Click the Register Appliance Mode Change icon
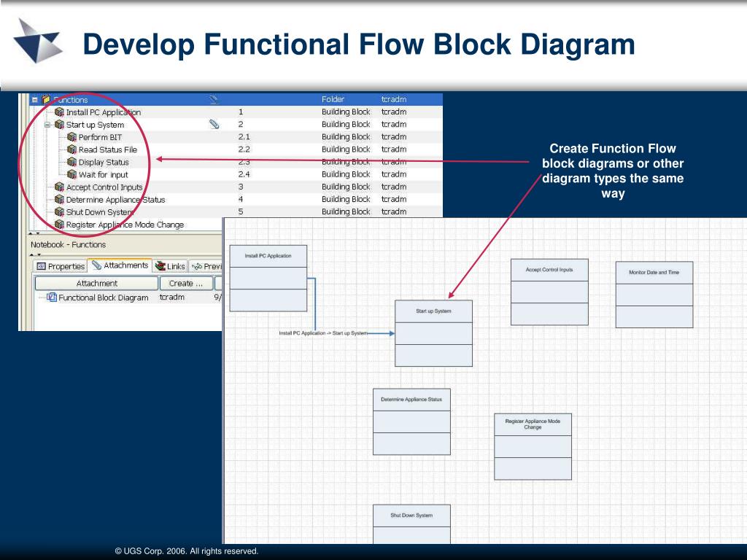Viewport: 747px width, 560px height. 59,224
